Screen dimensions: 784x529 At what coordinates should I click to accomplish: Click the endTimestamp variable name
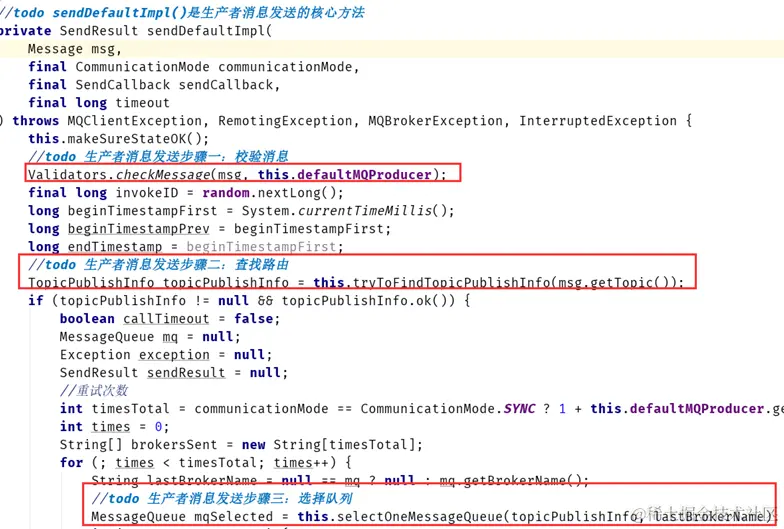(x=114, y=246)
